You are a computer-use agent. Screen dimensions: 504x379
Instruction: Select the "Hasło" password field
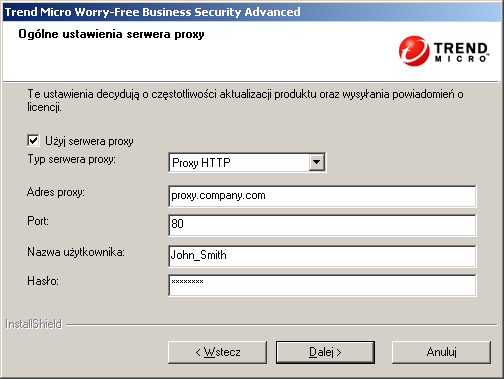[322, 285]
